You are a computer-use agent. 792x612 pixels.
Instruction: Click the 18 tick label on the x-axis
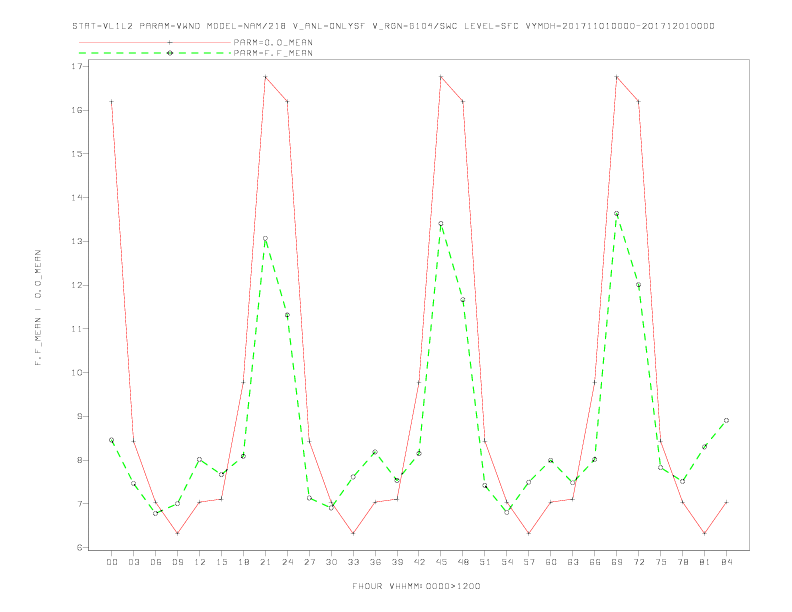click(x=243, y=562)
